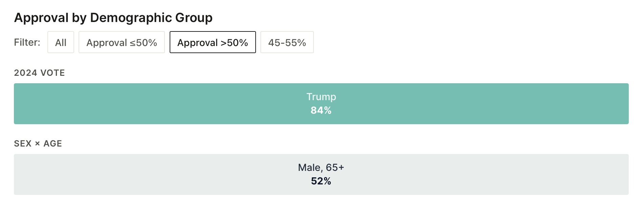Click the × symbol in SEX × AGE

click(38, 144)
